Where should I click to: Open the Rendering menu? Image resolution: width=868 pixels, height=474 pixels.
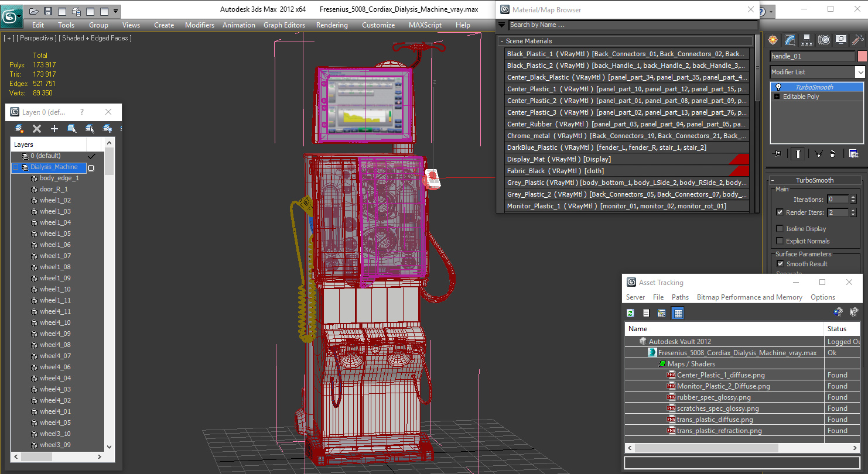tap(332, 25)
